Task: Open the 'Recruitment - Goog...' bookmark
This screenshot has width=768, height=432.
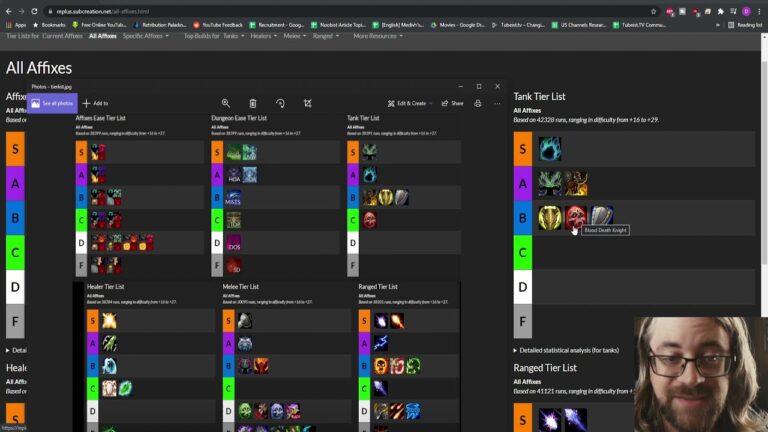Action: (277, 24)
